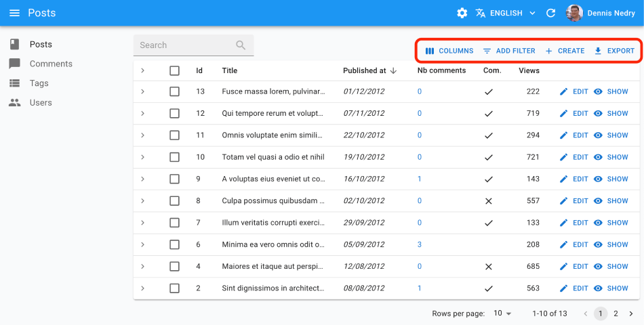Click the refresh icon in the app bar

550,13
